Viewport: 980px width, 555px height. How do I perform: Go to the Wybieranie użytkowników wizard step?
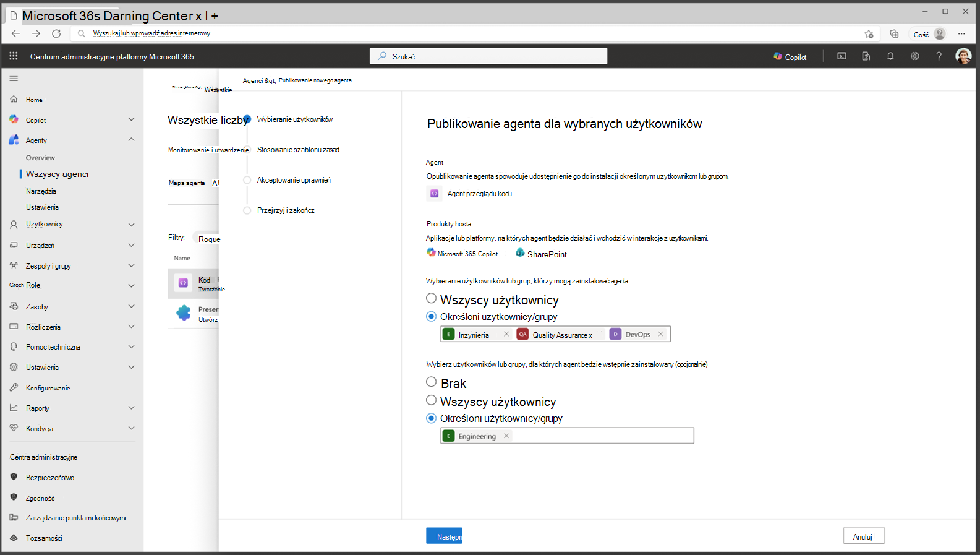[x=295, y=119]
